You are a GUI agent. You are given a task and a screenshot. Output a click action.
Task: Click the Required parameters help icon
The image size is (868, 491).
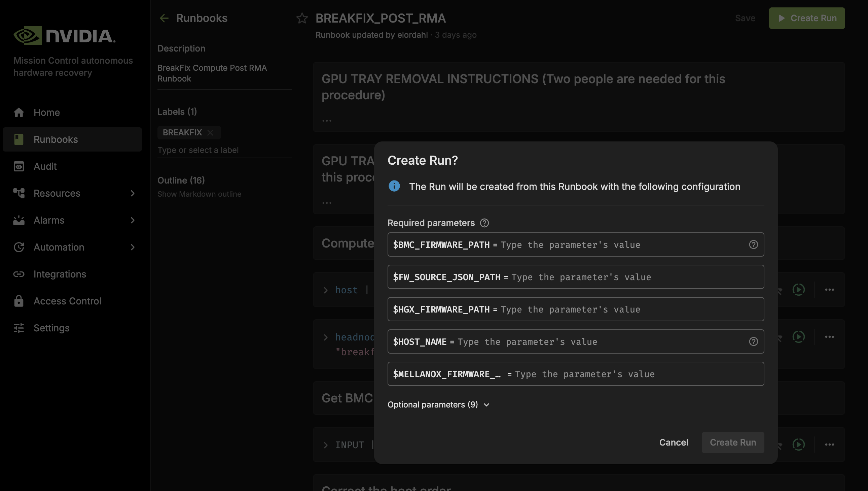484,223
